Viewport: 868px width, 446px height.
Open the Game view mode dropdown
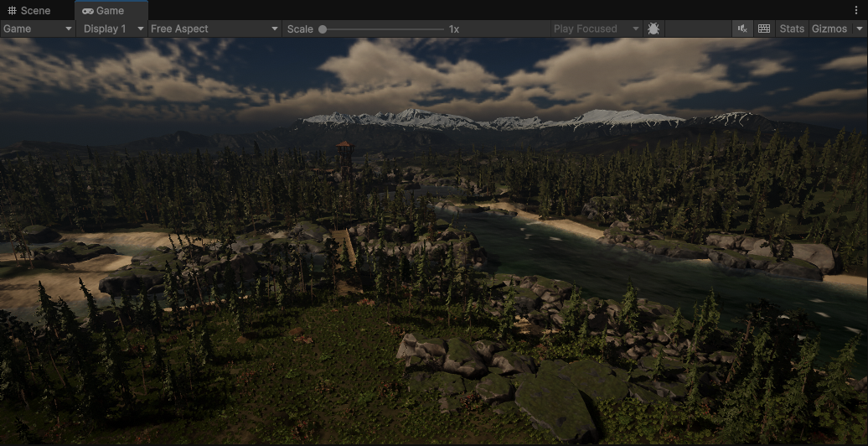point(38,29)
